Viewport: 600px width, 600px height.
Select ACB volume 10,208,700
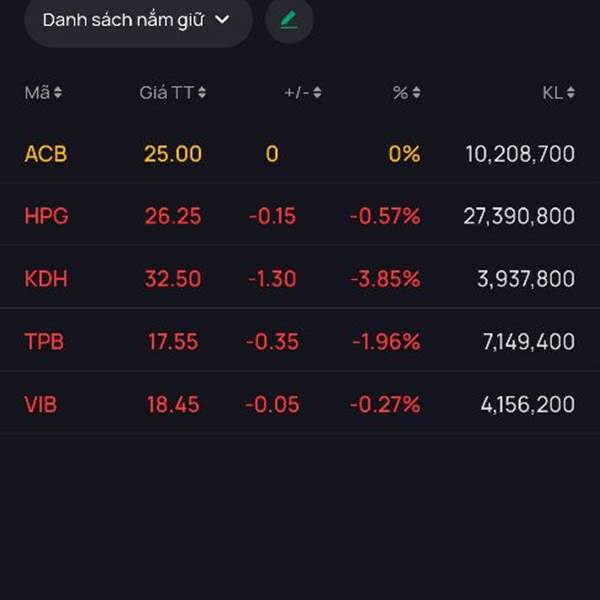coord(520,154)
